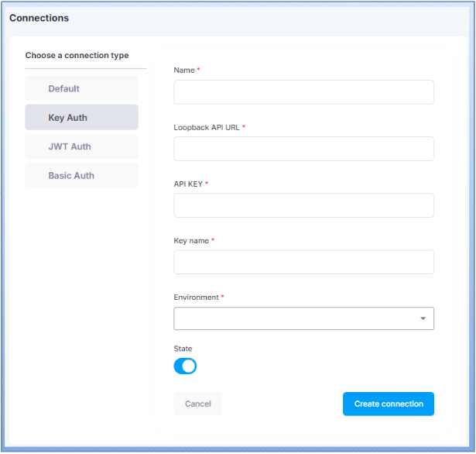Click the State label text

[183, 349]
